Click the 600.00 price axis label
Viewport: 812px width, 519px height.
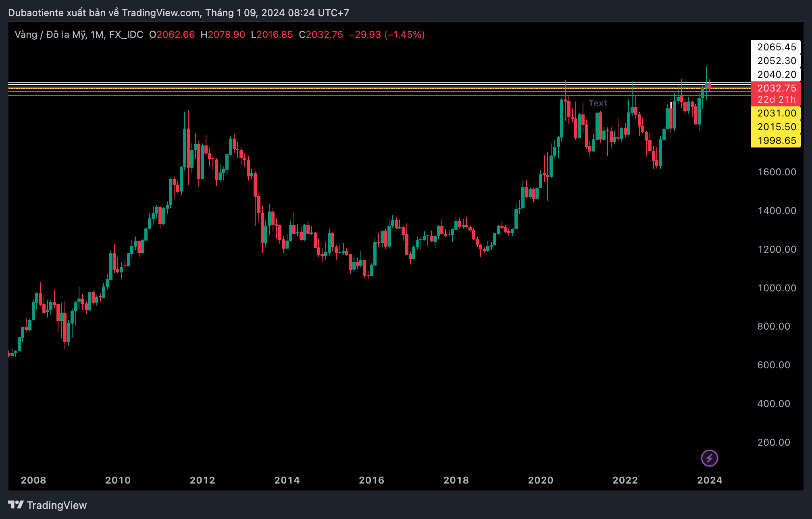(774, 365)
